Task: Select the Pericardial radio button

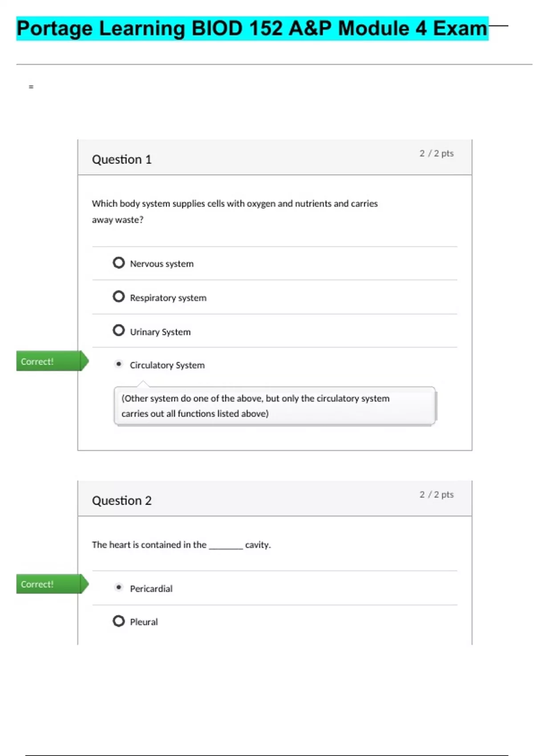Action: point(118,587)
